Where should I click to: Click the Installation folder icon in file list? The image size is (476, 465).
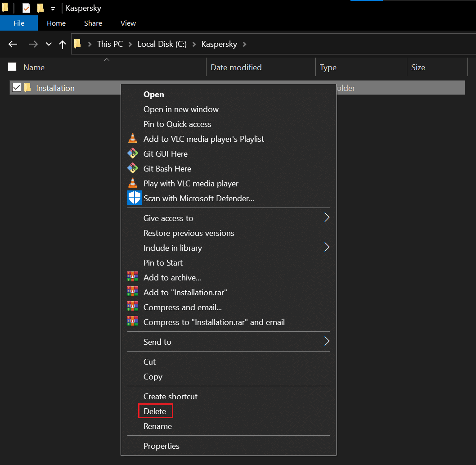(27, 88)
